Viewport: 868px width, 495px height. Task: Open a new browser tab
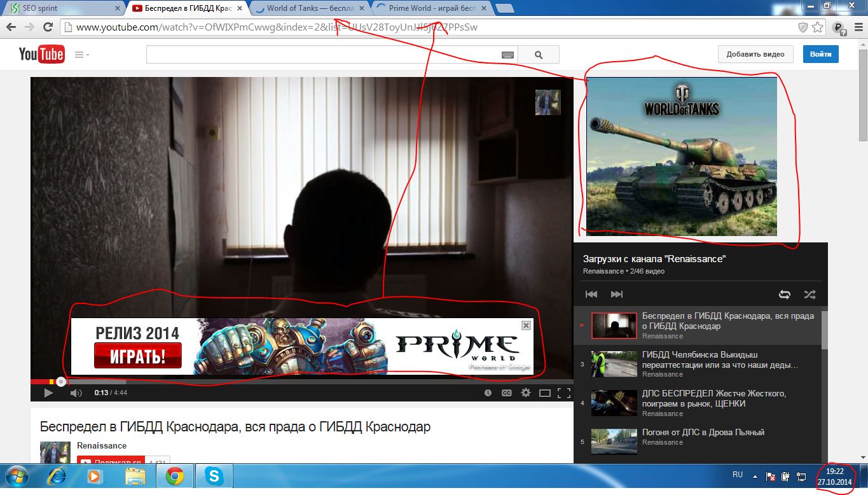pos(505,9)
